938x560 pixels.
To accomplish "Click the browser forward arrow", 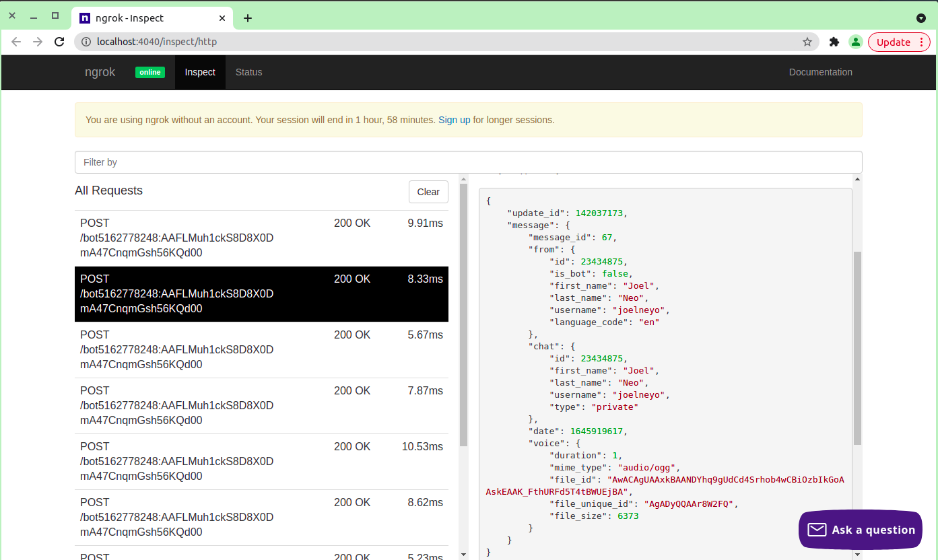I will pos(38,42).
